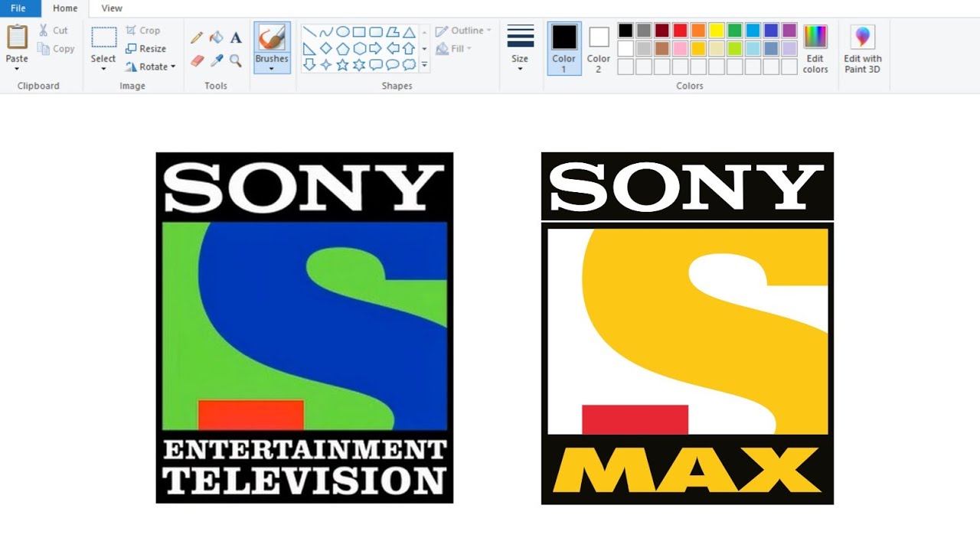This screenshot has width=980, height=551.
Task: Click Edit with Paint 3D
Action: [x=863, y=48]
